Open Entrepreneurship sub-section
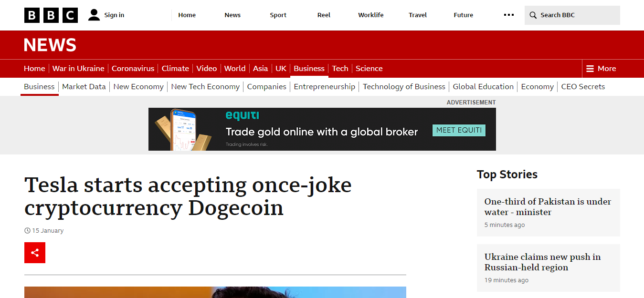This screenshot has height=298, width=644. (325, 87)
